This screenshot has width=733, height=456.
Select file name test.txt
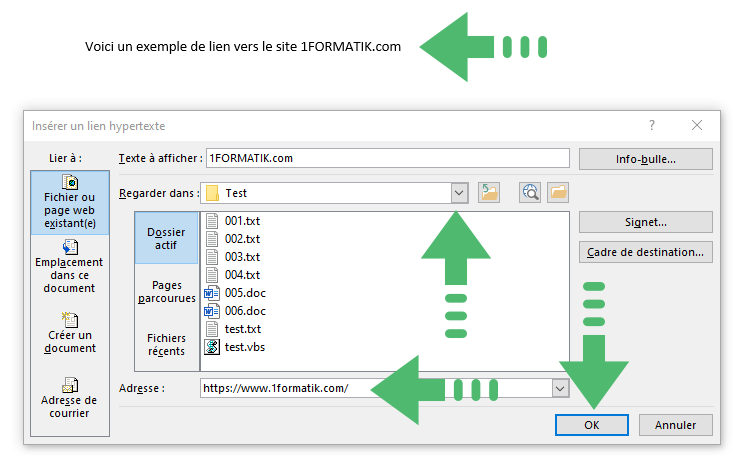tap(243, 329)
